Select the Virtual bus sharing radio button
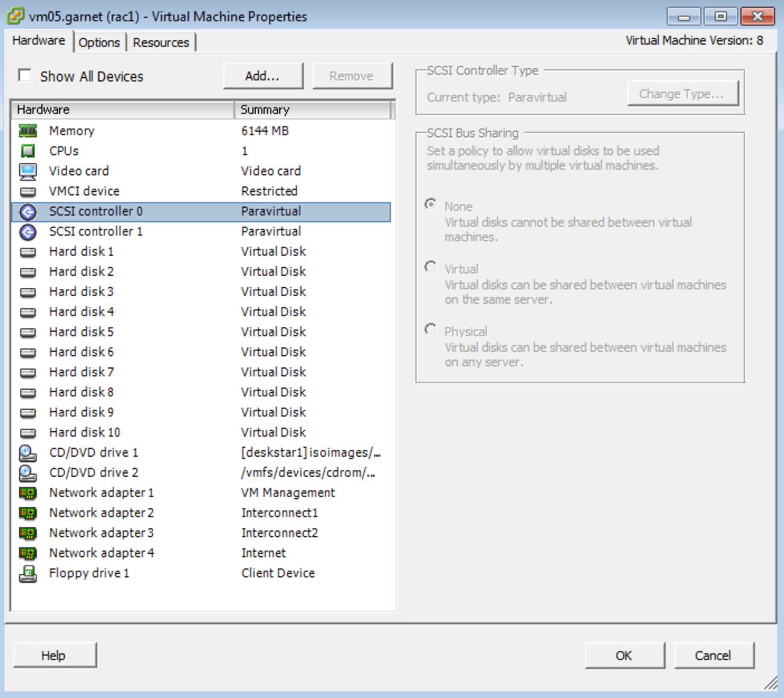This screenshot has height=698, width=784. [431, 267]
